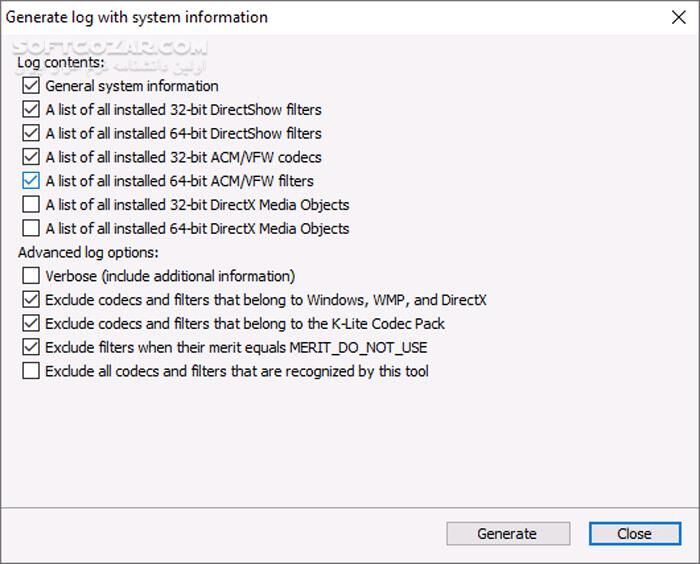Enable 32-bit DirectX Media Objects list
Image resolution: width=700 pixels, height=564 pixels.
(x=30, y=205)
